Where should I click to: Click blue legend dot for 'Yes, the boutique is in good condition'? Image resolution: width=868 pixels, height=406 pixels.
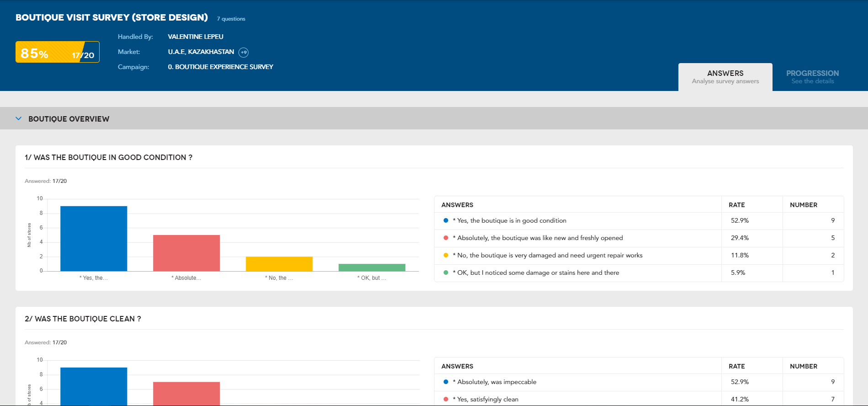coord(446,220)
